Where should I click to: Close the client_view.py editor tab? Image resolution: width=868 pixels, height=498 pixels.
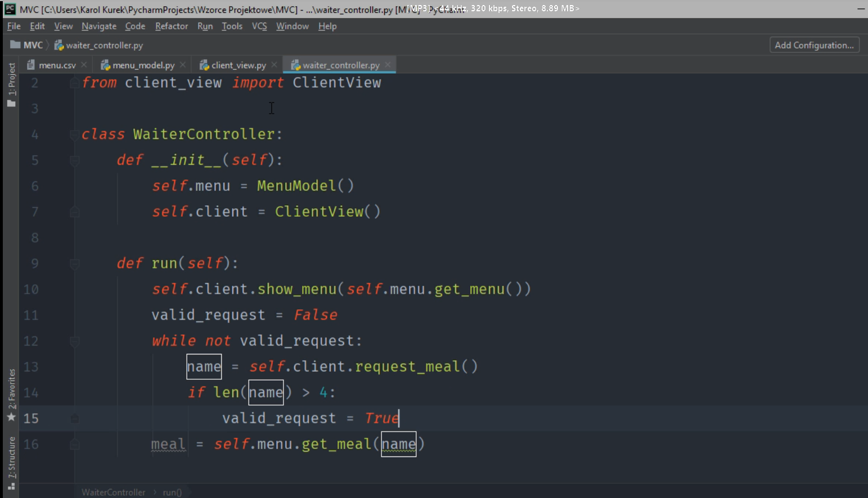[x=275, y=65]
